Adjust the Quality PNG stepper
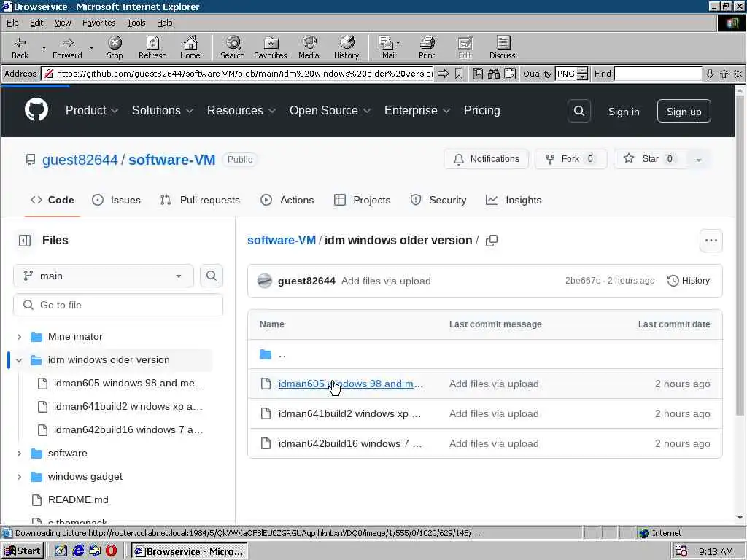The width and height of the screenshot is (747, 560). pos(582,74)
